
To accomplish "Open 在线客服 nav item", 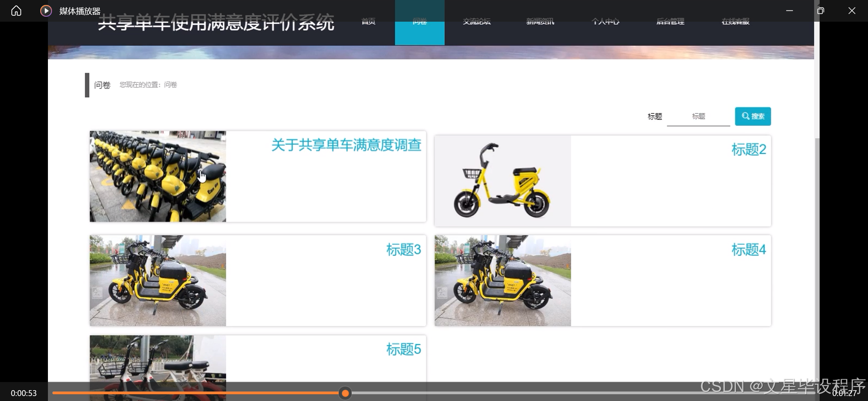I will tap(736, 21).
